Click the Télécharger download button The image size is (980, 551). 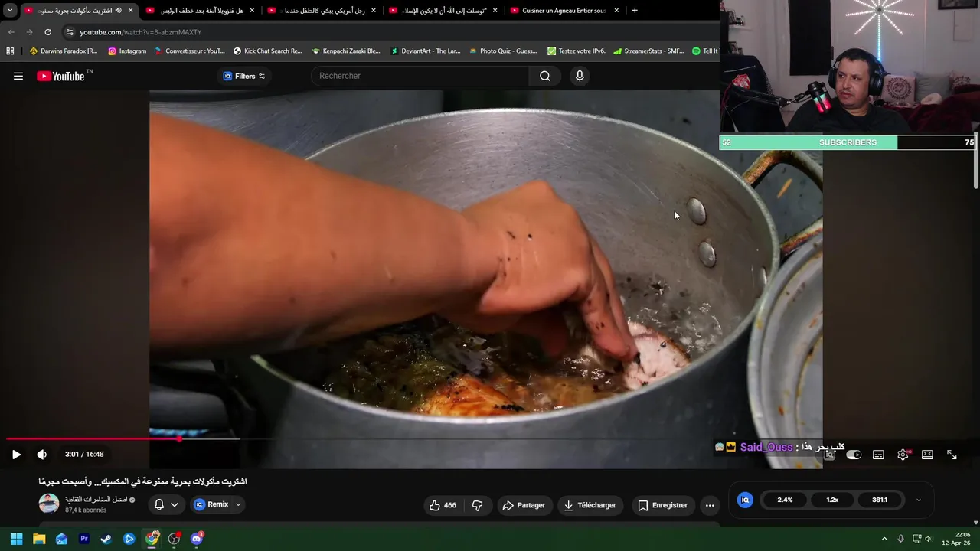[x=590, y=505]
